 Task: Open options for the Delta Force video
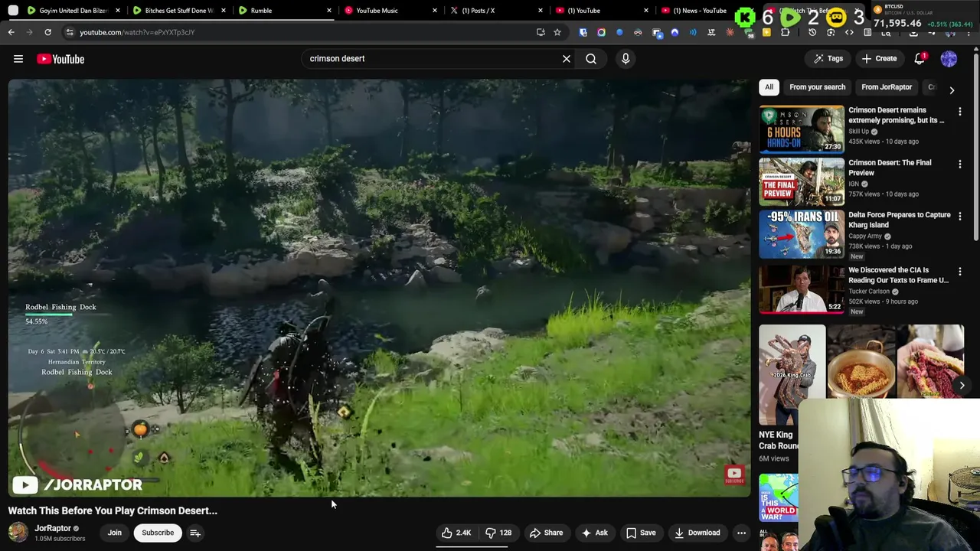960,217
